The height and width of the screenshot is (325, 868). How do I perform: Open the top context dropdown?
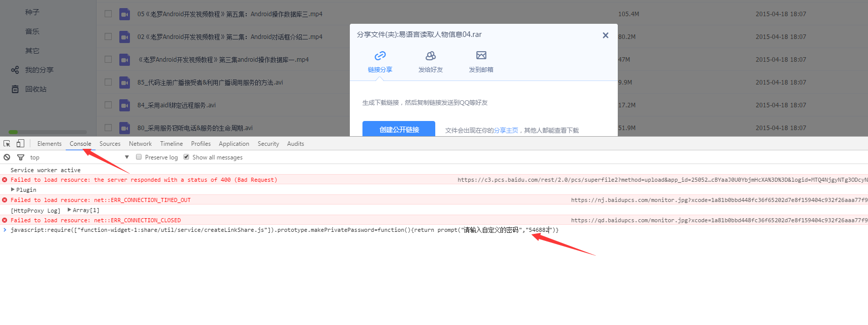[126, 157]
